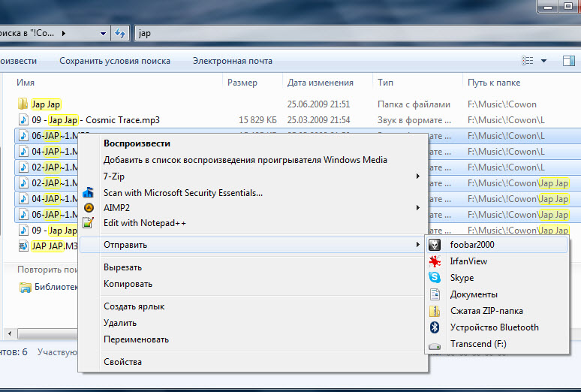581x392 pixels.
Task: Add to Windows Media playlist
Action: tap(245, 160)
